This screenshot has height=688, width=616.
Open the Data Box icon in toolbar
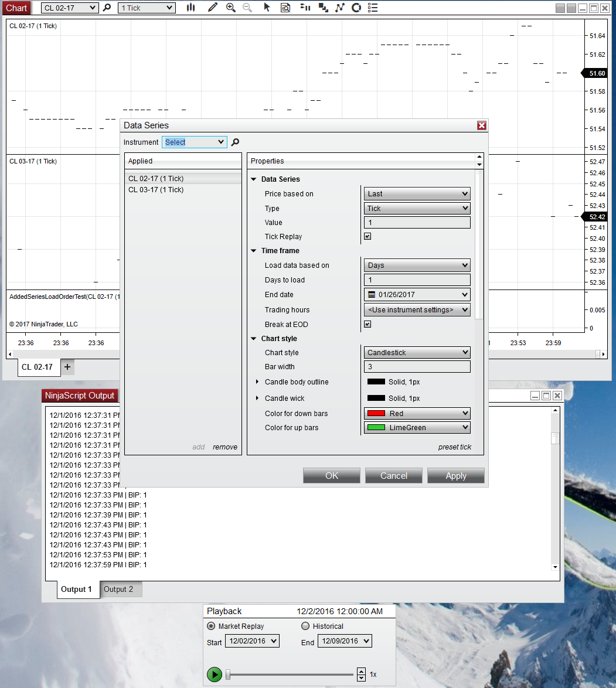pos(285,8)
